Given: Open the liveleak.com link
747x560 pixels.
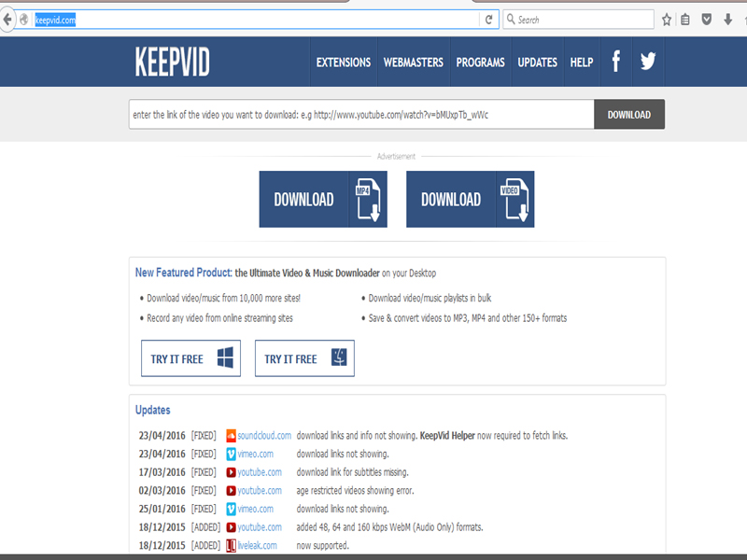Looking at the screenshot, I should pos(258,546).
